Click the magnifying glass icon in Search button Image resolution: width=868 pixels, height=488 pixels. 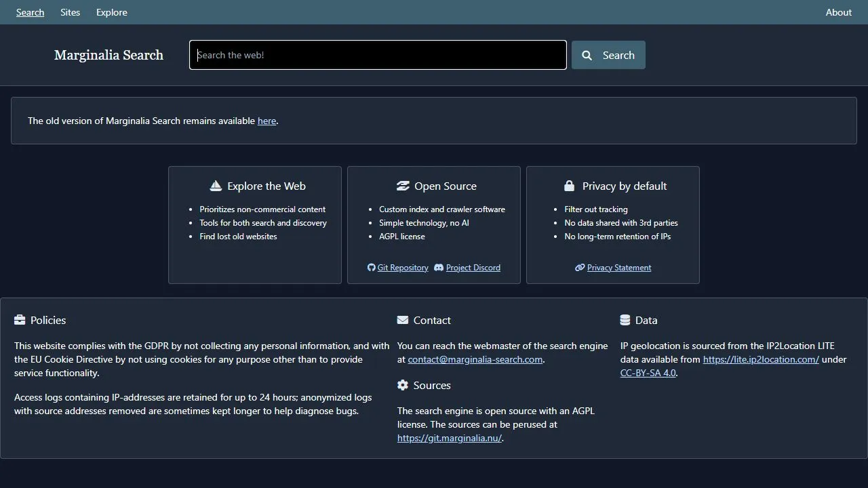click(x=587, y=56)
